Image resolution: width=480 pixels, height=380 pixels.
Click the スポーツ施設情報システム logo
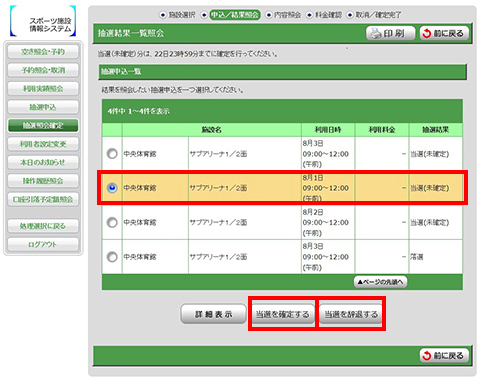pyautogui.click(x=43, y=21)
